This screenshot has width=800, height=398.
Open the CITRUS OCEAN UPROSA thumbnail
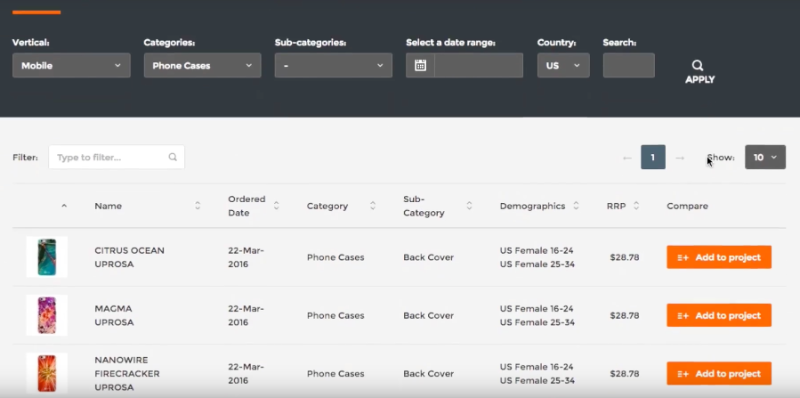(x=47, y=257)
